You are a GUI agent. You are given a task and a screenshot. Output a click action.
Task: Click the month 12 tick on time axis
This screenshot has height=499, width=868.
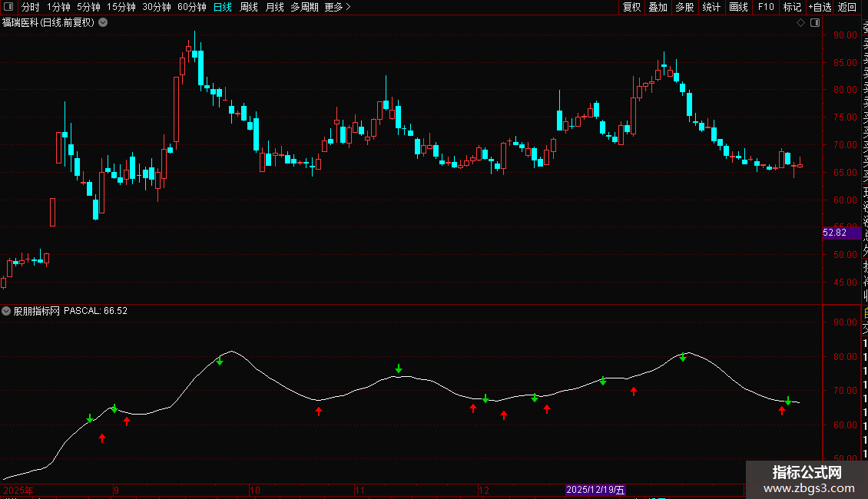tap(484, 490)
